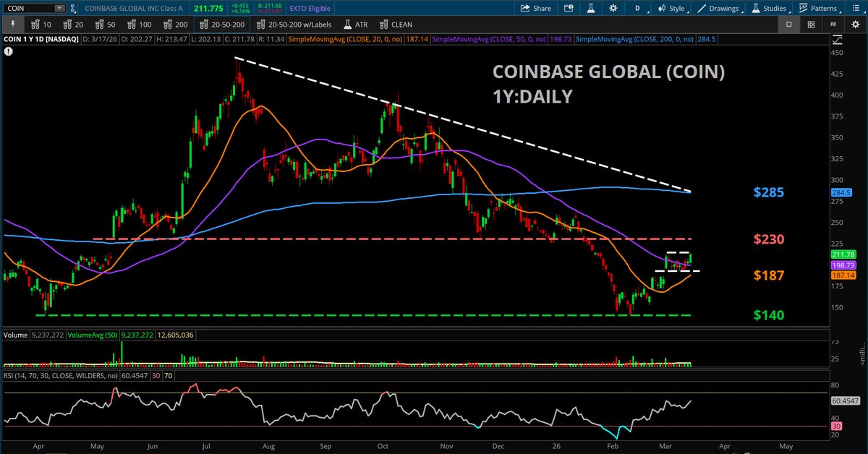The image size is (868, 454).
Task: Apply the 20 study set shortcut
Action: (73, 24)
